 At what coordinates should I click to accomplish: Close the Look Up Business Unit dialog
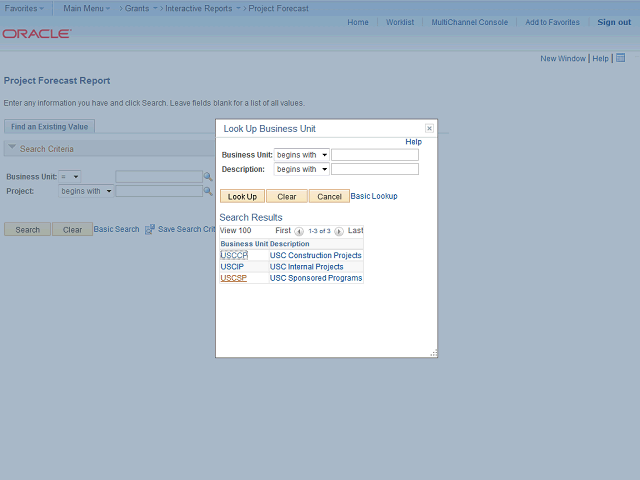click(x=429, y=129)
